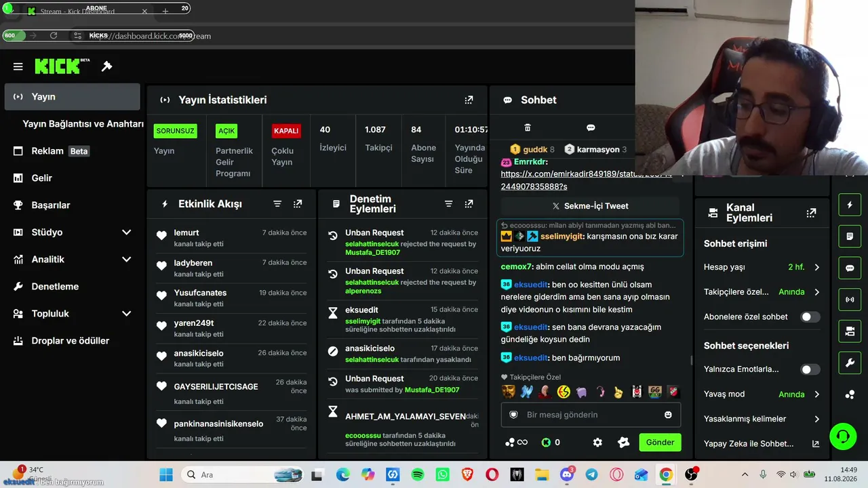The width and height of the screenshot is (868, 488).
Task: Open Droplar ve ödüller
Action: pyautogui.click(x=72, y=341)
